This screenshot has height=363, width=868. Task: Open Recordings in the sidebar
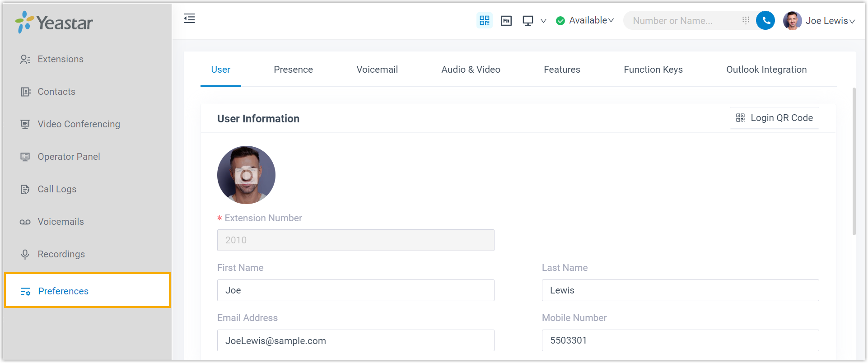87,254
